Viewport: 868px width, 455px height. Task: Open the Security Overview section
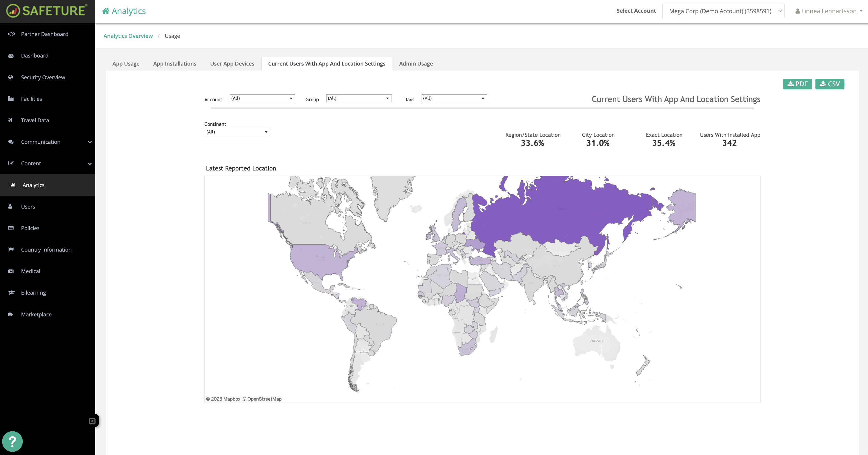[43, 77]
